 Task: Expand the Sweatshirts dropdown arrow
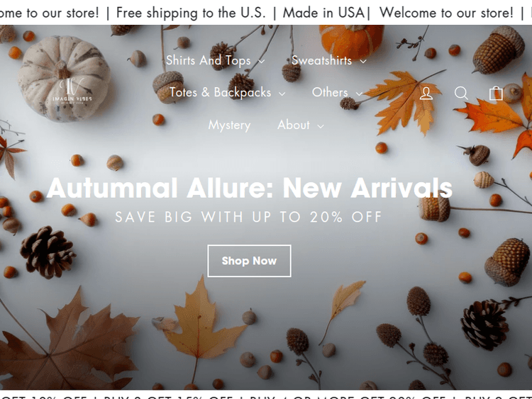click(x=363, y=62)
